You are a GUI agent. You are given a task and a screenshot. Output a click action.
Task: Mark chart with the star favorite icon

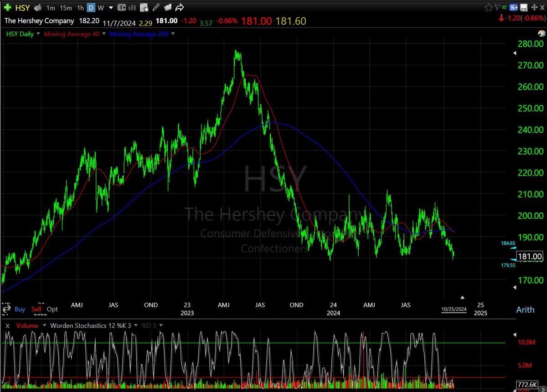pos(489,7)
